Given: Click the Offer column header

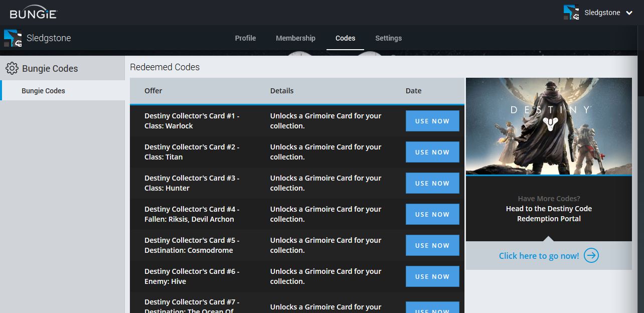Looking at the screenshot, I should [153, 91].
